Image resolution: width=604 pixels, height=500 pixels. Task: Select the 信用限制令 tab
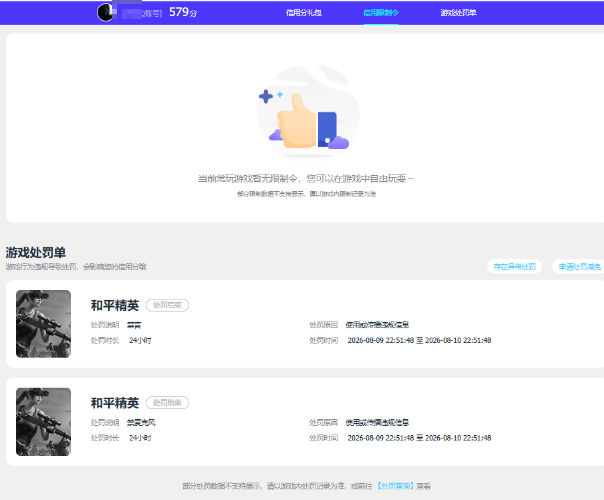click(x=381, y=13)
